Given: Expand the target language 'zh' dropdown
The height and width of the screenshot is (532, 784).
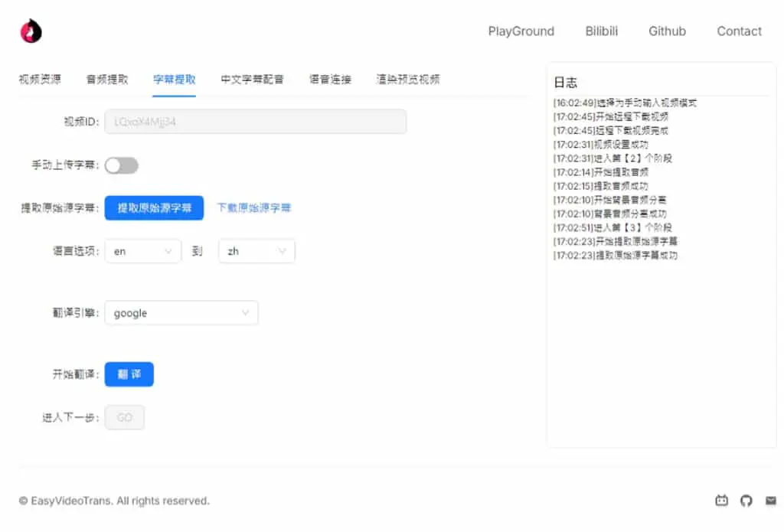Looking at the screenshot, I should [x=256, y=251].
